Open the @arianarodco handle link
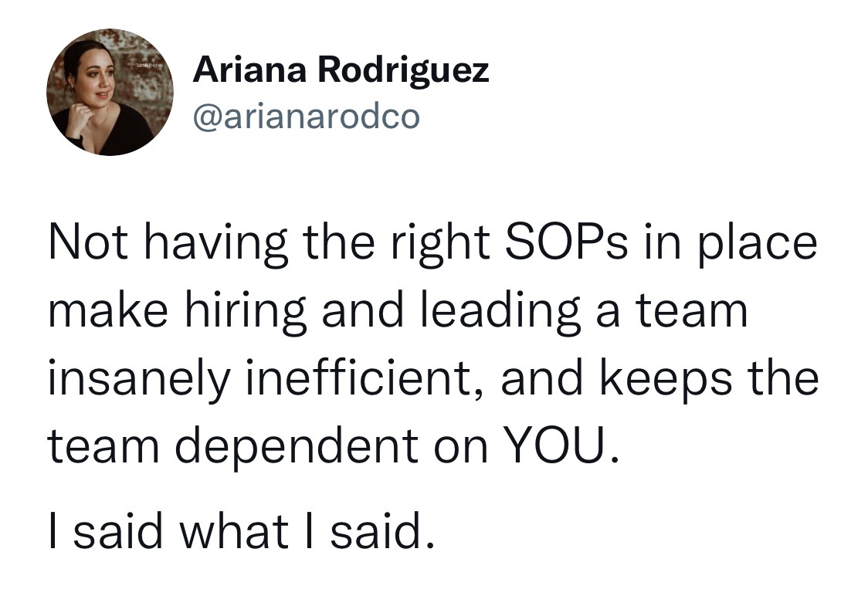868x613 pixels. click(307, 117)
